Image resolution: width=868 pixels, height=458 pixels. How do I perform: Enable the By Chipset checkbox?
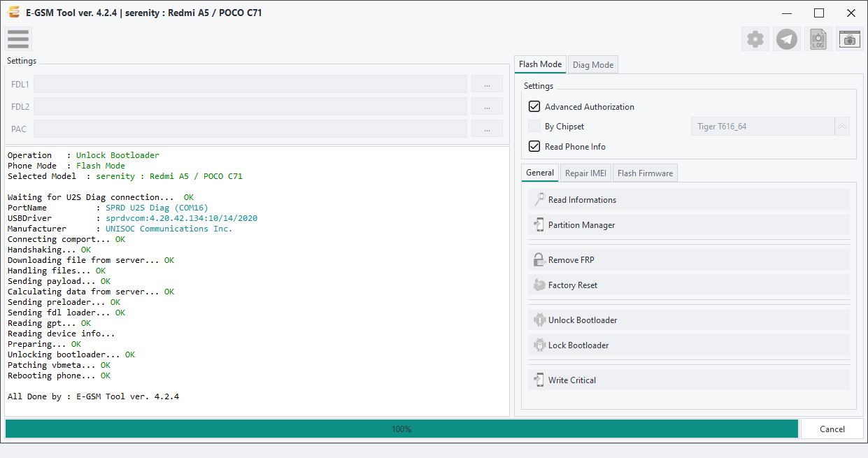(x=534, y=127)
